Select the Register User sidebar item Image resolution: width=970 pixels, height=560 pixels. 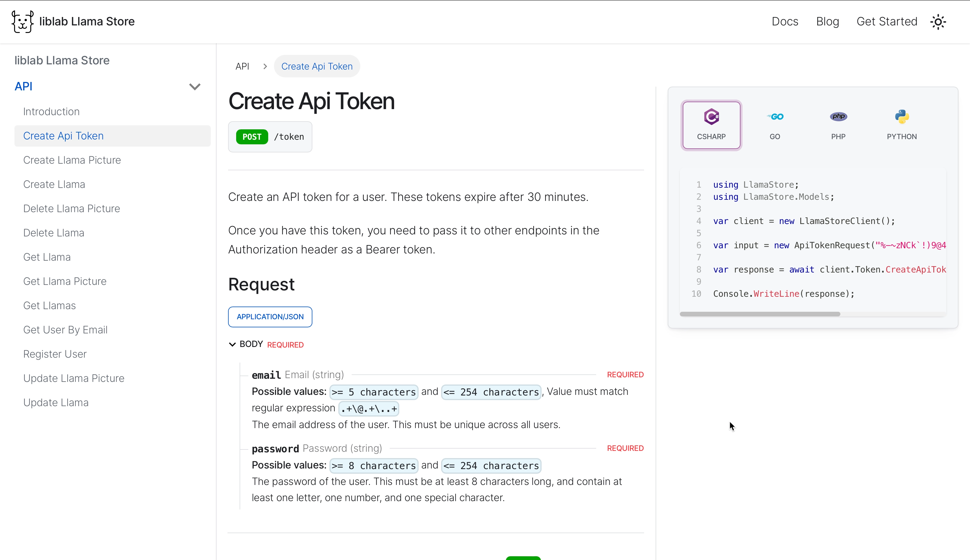55,354
